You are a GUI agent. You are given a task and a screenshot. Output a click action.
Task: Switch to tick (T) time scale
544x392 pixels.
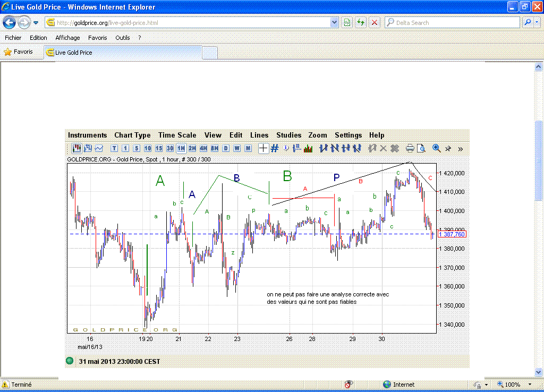pos(114,149)
